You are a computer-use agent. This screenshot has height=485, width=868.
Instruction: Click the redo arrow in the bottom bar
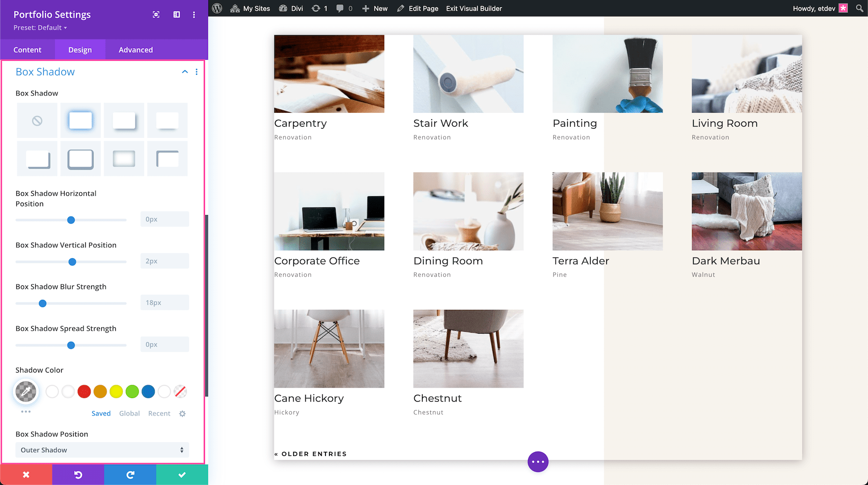130,474
